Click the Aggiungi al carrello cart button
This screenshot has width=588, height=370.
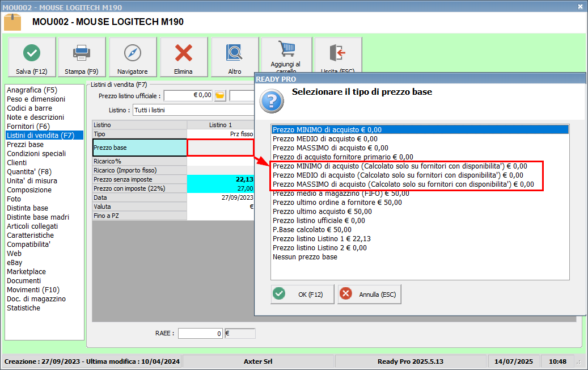click(286, 55)
